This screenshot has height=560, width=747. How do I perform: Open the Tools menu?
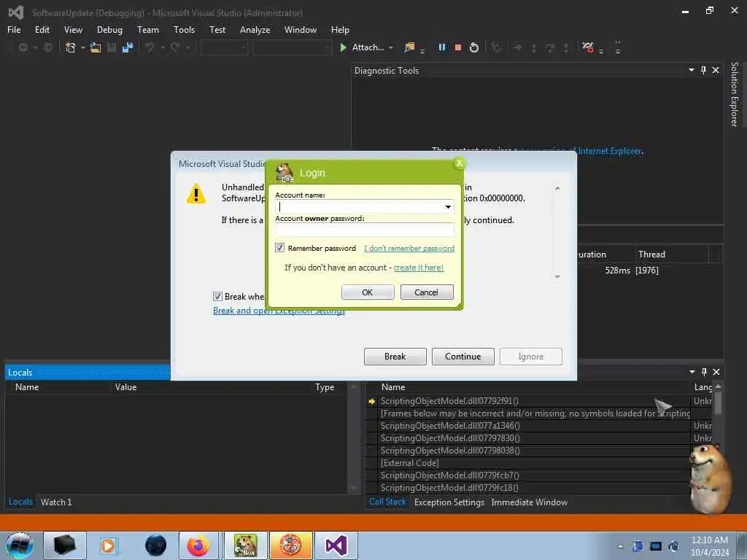coord(184,29)
